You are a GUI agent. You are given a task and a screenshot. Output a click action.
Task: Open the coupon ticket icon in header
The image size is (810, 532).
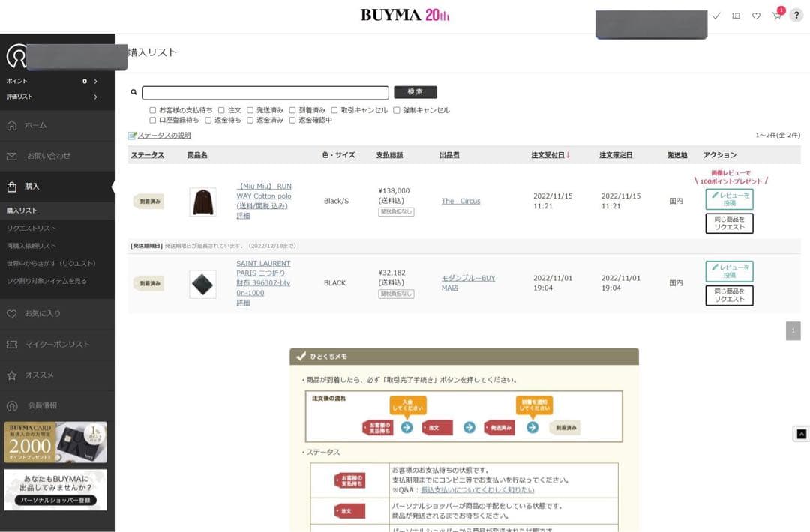tap(736, 16)
